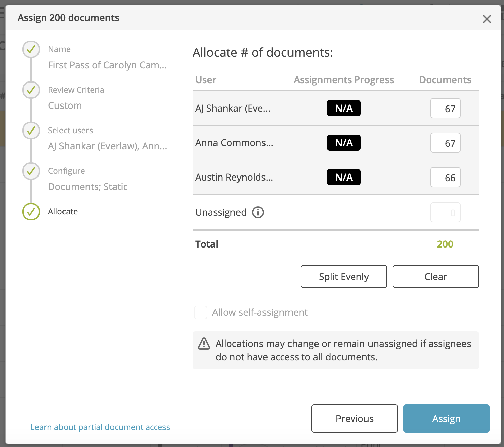Select the Allocate step label
504x447 pixels.
(x=63, y=212)
